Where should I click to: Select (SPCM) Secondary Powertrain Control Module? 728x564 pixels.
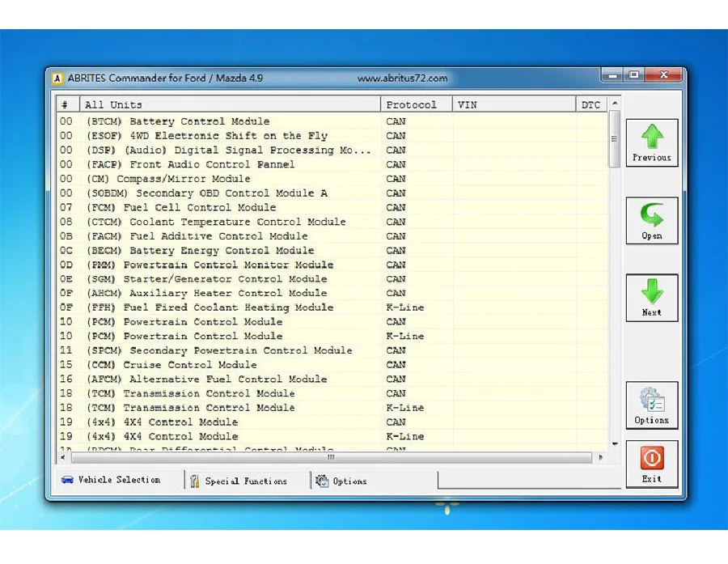332,350
